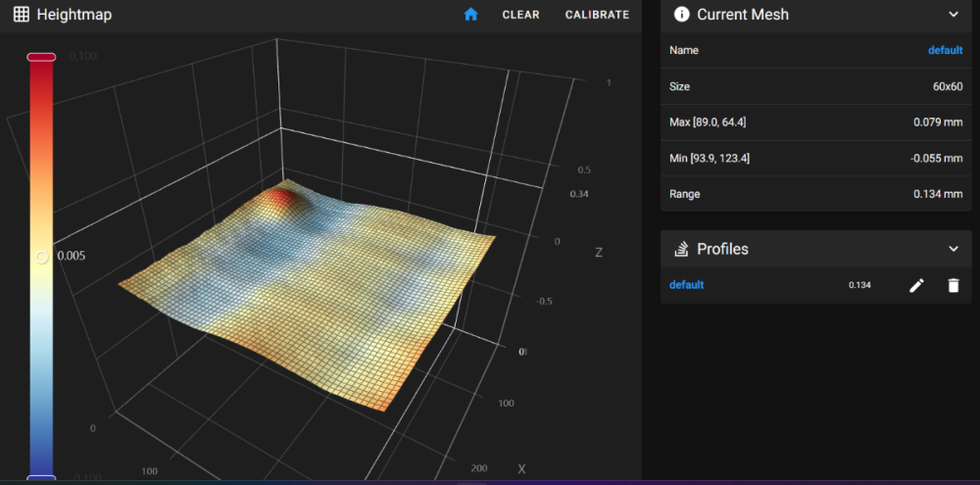This screenshot has width=980, height=485.
Task: Click the CLEAR button
Action: tap(520, 15)
